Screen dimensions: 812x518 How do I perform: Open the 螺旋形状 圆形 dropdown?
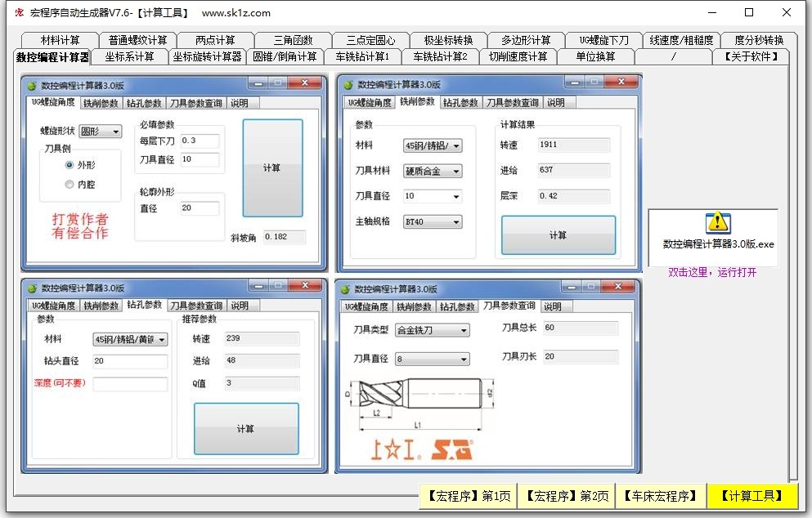[x=101, y=132]
